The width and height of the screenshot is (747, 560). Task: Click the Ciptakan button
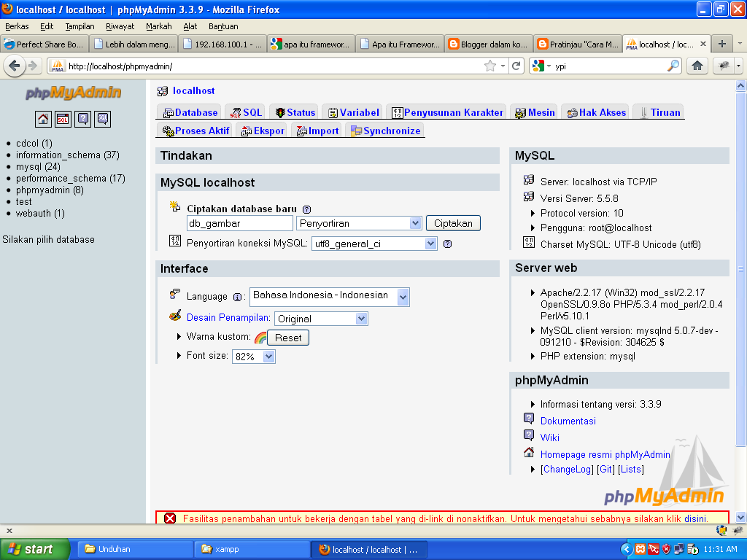click(x=453, y=223)
